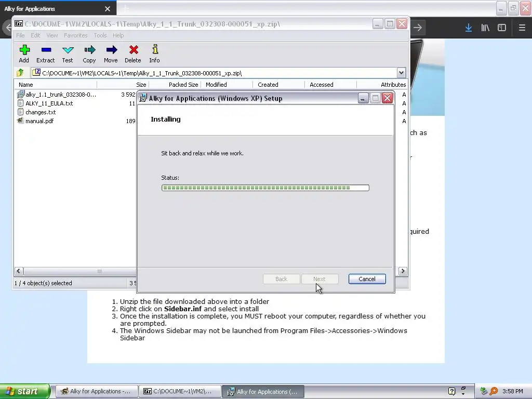
Task: Open the File menu in 7-Zip
Action: [20, 35]
